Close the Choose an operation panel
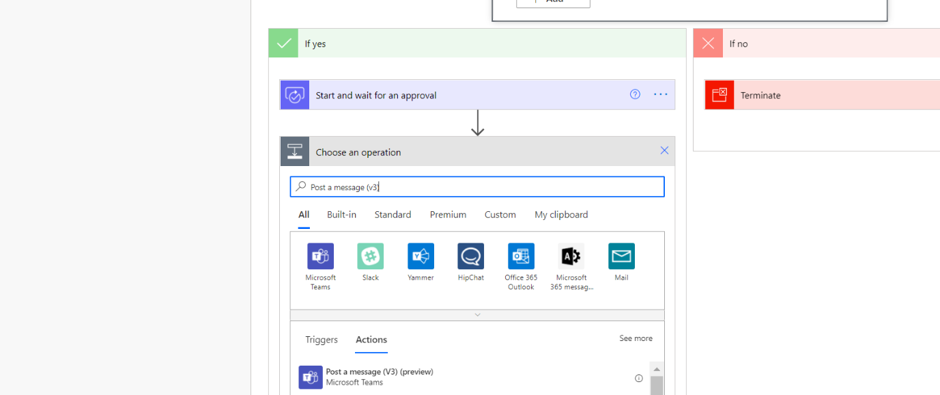This screenshot has height=395, width=940. click(x=664, y=150)
